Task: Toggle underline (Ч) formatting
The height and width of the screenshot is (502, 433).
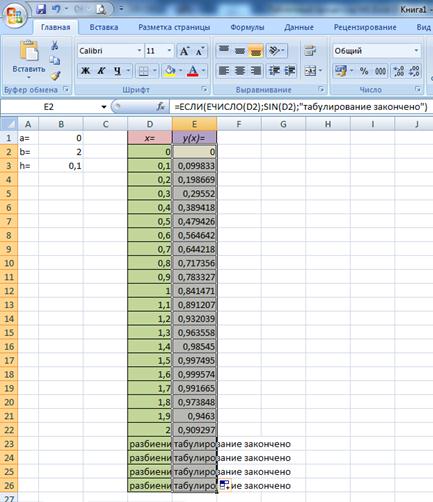Action: 117,71
